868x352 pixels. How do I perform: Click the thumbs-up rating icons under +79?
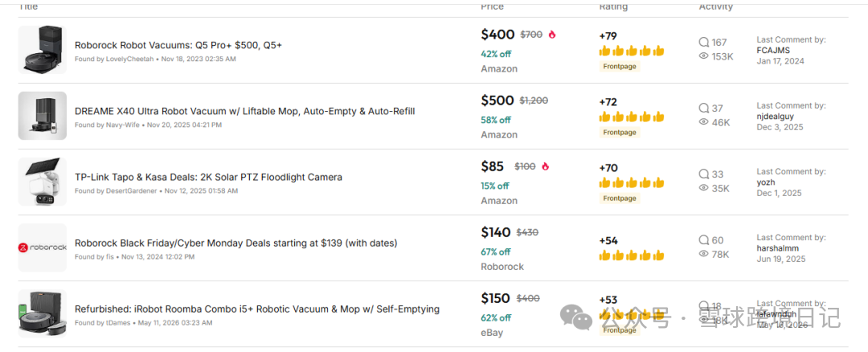(x=632, y=51)
